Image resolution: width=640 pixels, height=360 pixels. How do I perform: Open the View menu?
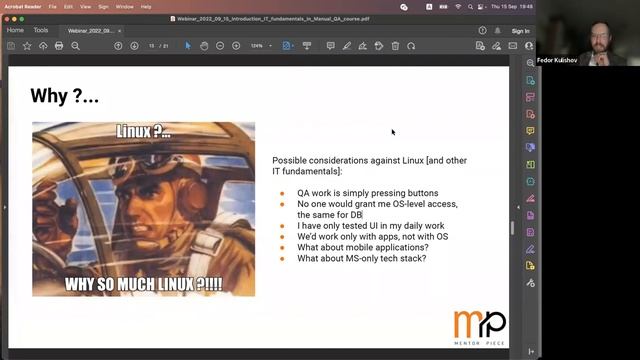coord(85,7)
